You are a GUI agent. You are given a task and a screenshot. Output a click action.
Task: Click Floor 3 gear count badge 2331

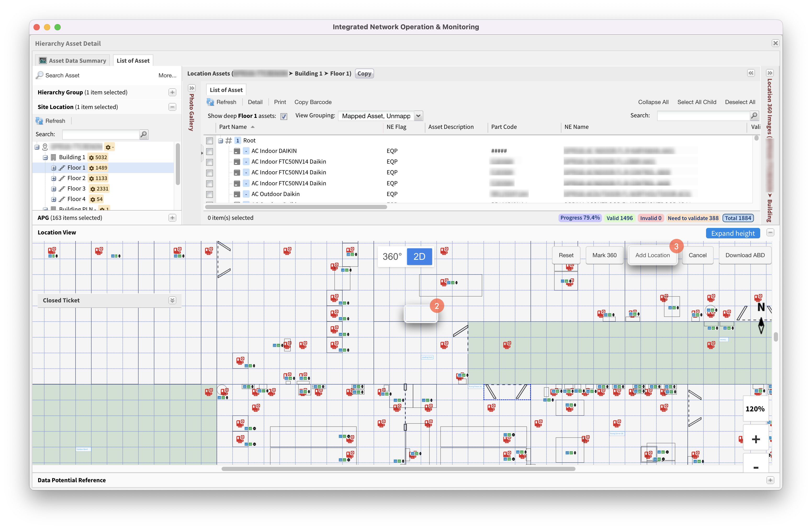[x=99, y=188]
